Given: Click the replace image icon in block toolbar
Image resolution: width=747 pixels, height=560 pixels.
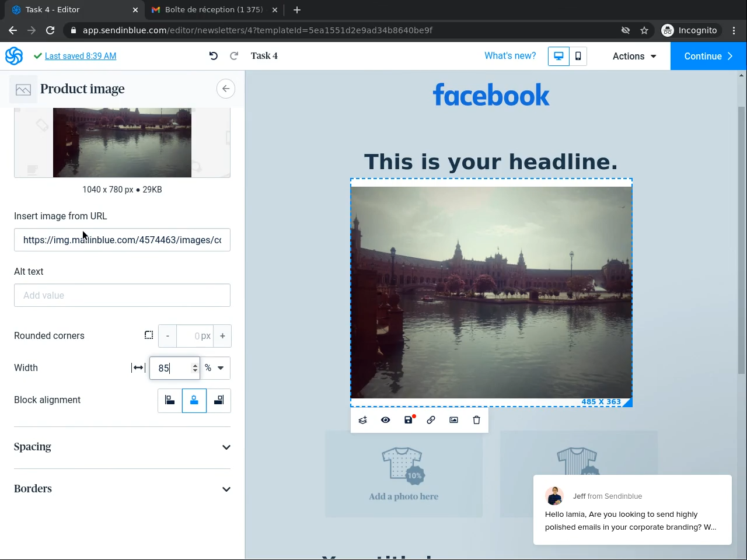Looking at the screenshot, I should click(x=453, y=420).
